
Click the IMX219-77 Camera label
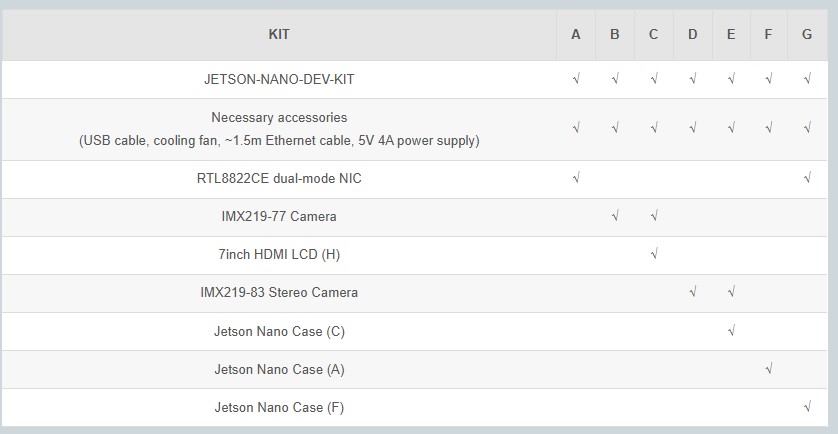279,216
